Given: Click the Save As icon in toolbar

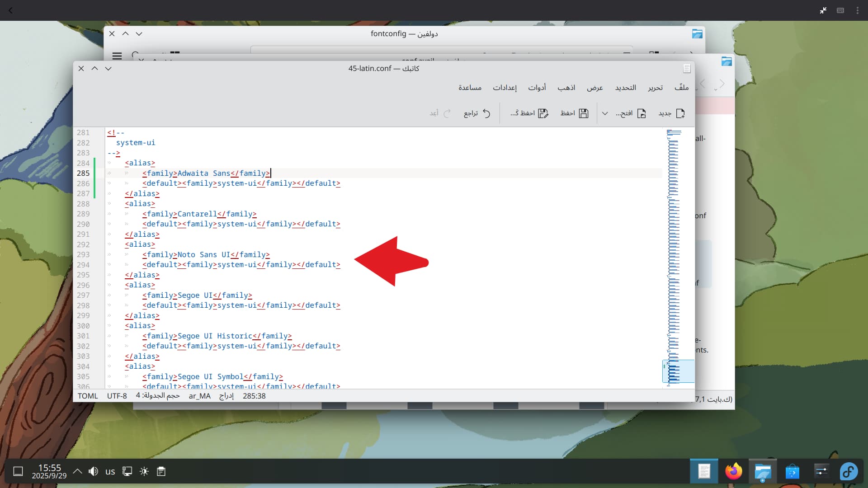Looking at the screenshot, I should click(543, 113).
